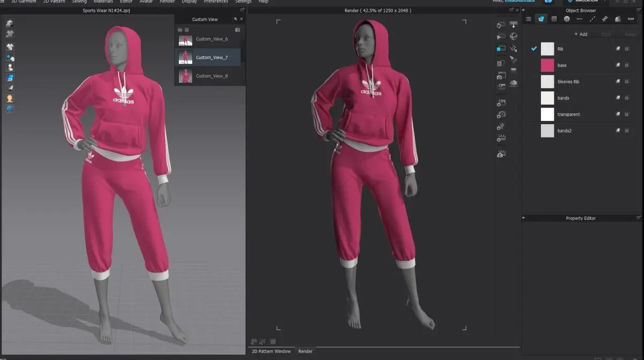
Task: Collapse the Property Editor panel arrow
Action: pos(524,218)
